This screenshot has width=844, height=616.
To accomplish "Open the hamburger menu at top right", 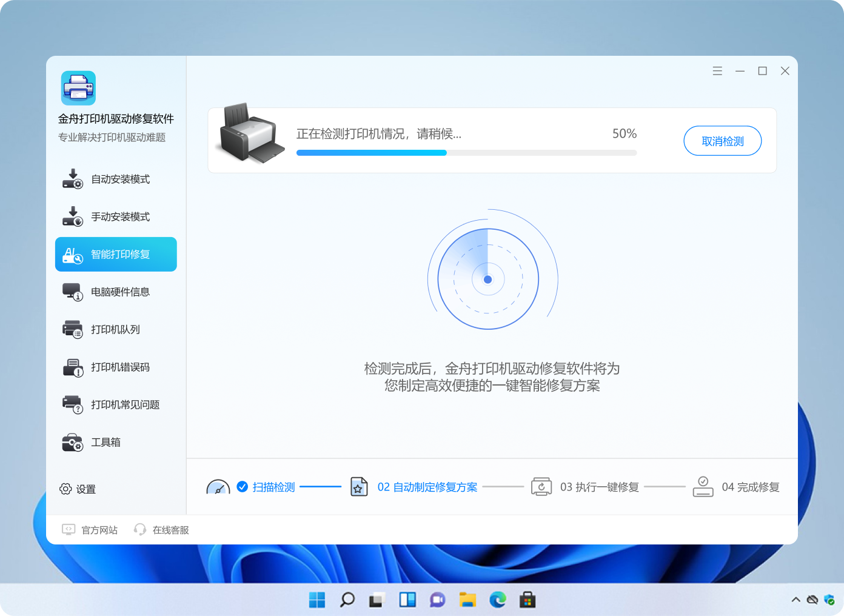I will point(717,70).
